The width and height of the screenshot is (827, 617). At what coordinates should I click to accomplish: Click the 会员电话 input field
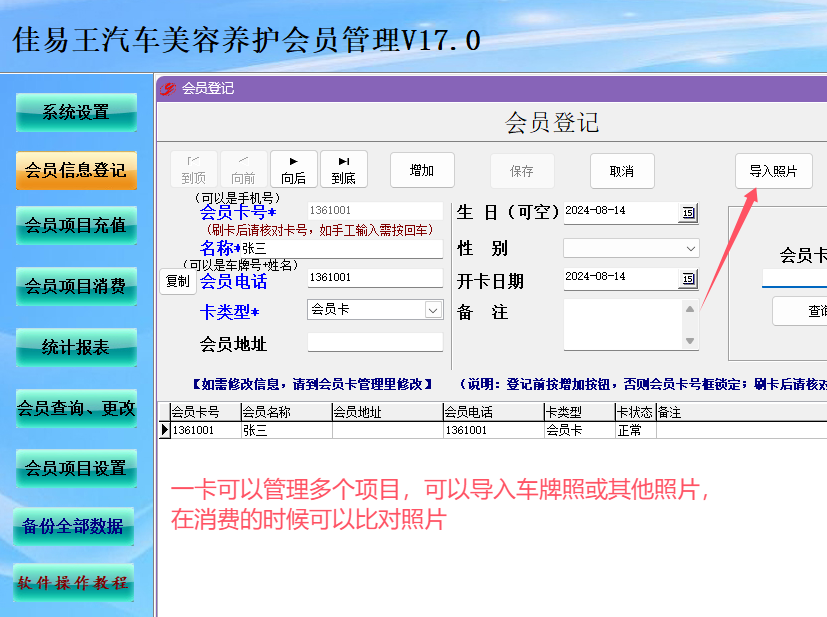click(375, 277)
